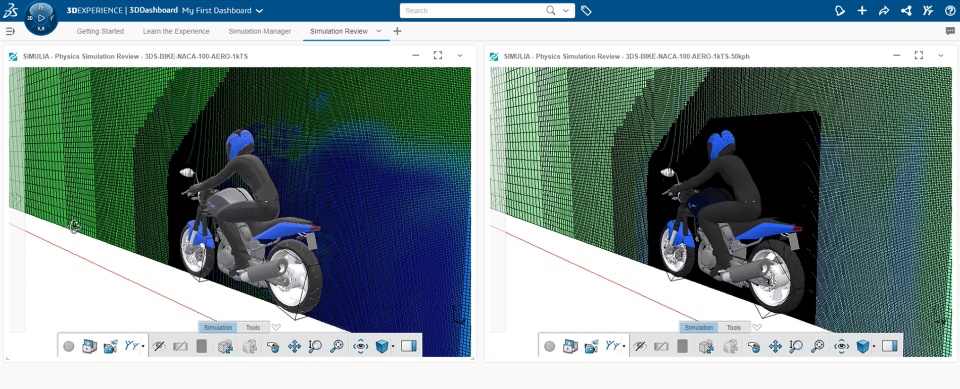Expand My First Dashboard dropdown
The height and width of the screenshot is (389, 960).
pos(260,10)
